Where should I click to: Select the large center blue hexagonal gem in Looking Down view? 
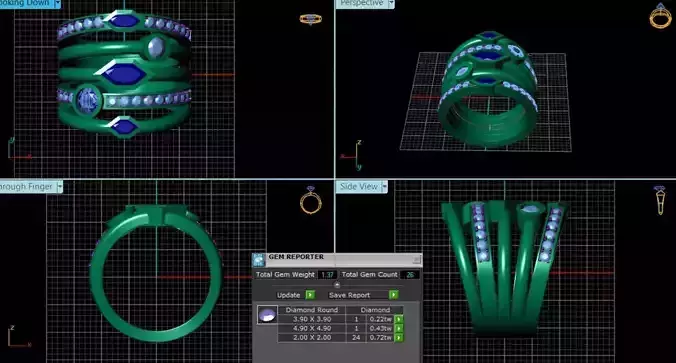point(124,73)
